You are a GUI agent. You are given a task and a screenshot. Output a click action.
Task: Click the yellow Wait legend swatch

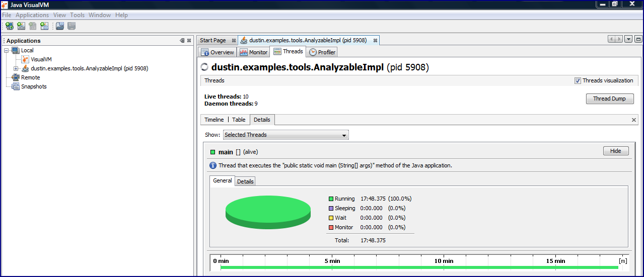[331, 218]
